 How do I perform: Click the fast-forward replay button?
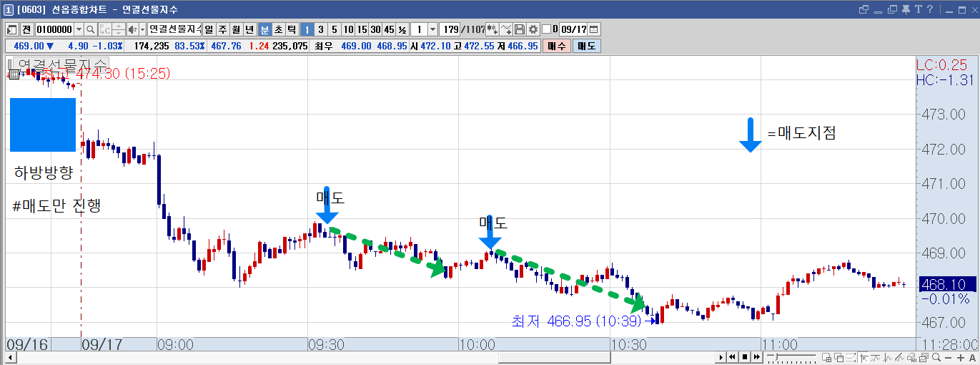[x=757, y=357]
